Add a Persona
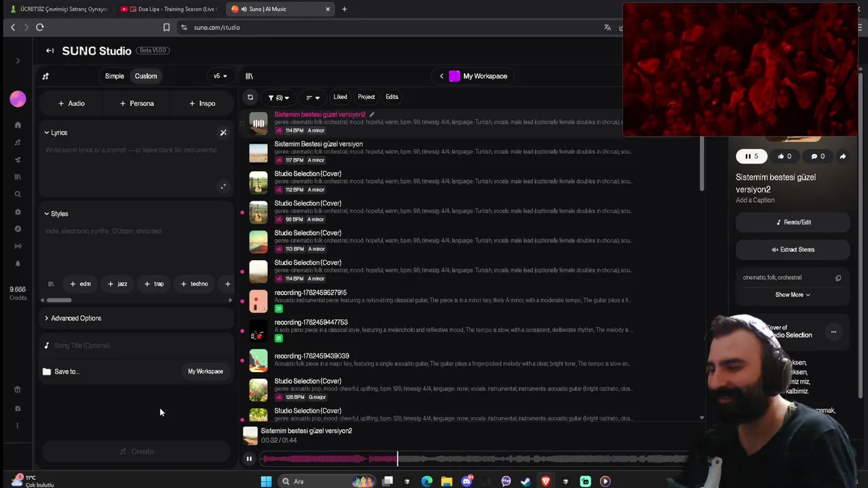The height and width of the screenshot is (488, 868). (137, 104)
